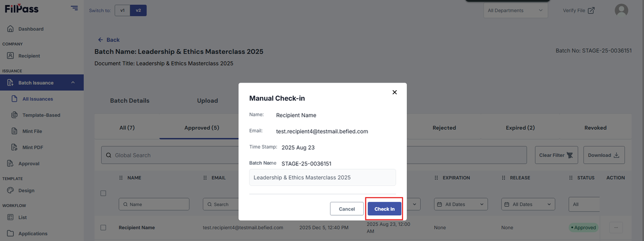The height and width of the screenshot is (241, 644).
Task: Open Expiration All Dates dropdown
Action: (x=461, y=205)
